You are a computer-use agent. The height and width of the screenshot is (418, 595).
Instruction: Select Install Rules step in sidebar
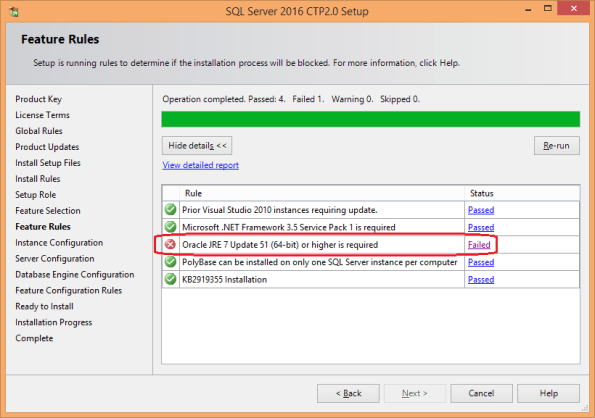[38, 179]
